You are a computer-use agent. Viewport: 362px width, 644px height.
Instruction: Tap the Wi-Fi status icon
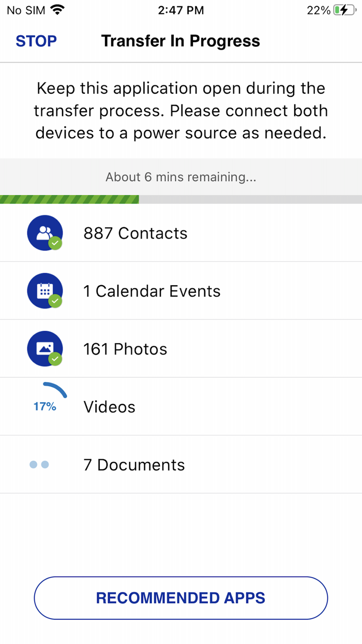tap(57, 10)
